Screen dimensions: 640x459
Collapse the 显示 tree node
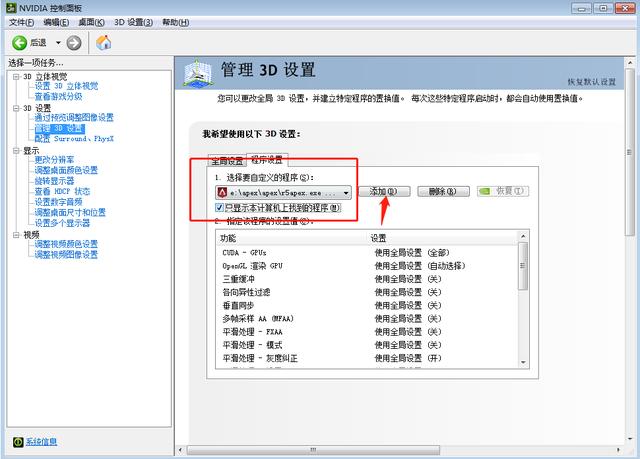point(14,151)
